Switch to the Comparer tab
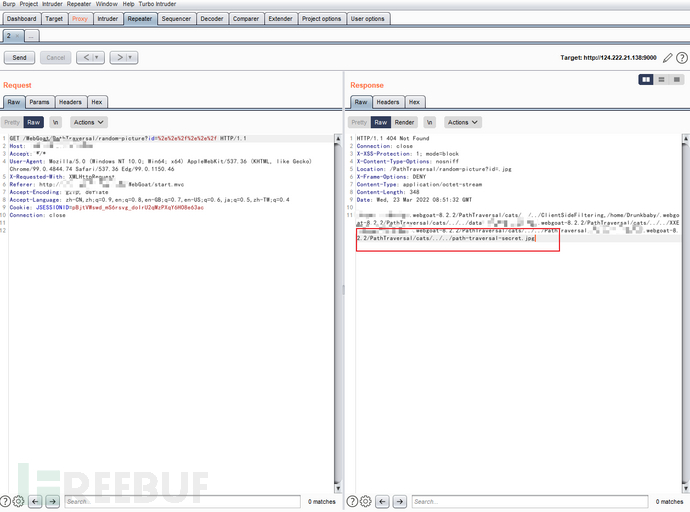690x512 pixels. click(x=246, y=19)
